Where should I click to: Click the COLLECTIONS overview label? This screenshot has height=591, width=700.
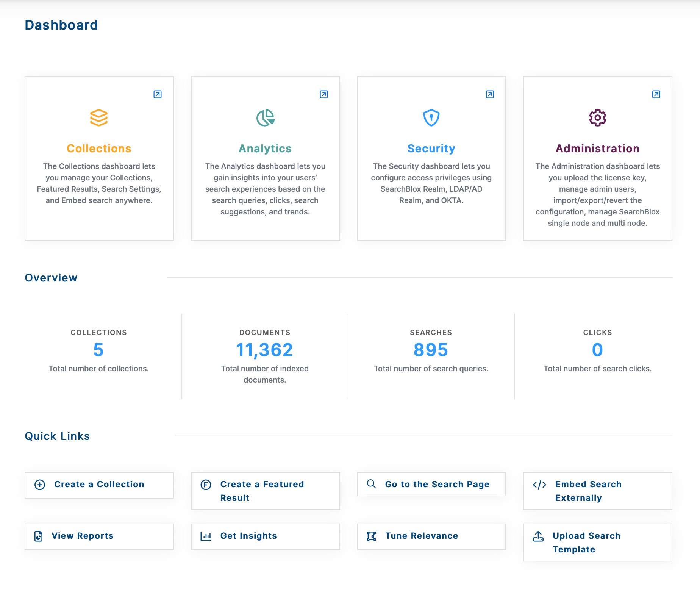tap(99, 333)
